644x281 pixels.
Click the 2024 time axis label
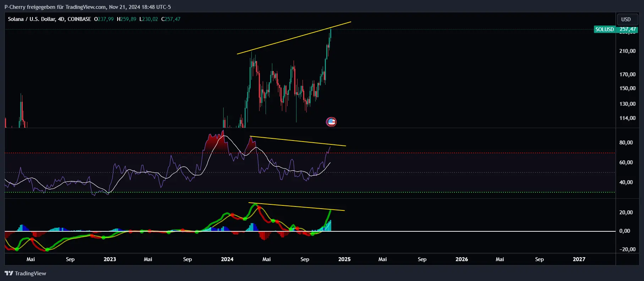tap(227, 259)
